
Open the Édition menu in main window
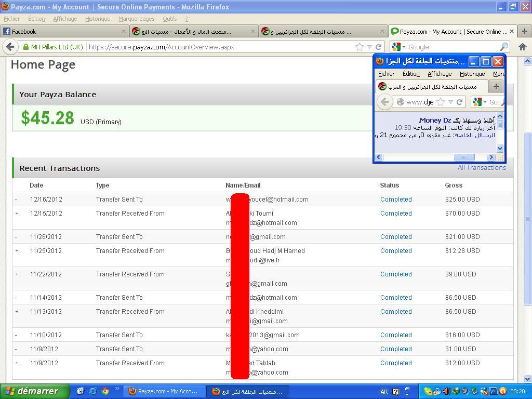point(36,19)
